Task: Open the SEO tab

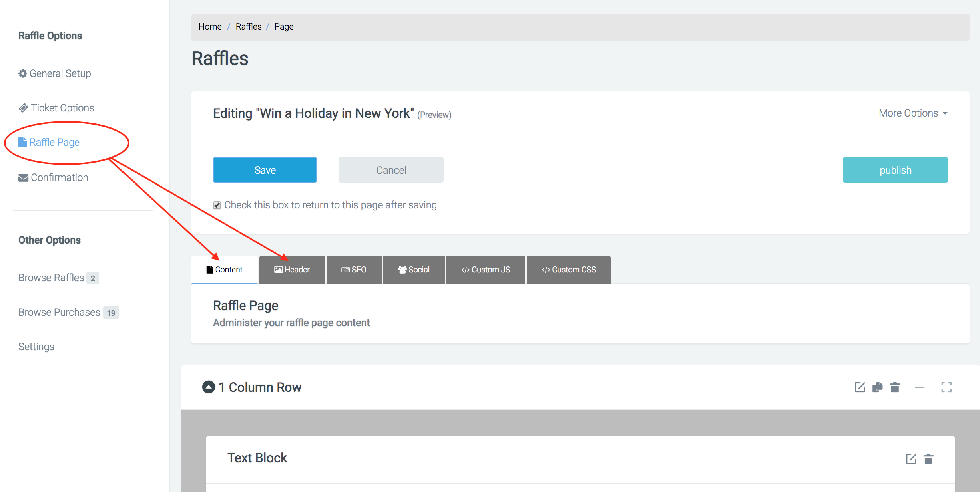Action: coord(354,270)
